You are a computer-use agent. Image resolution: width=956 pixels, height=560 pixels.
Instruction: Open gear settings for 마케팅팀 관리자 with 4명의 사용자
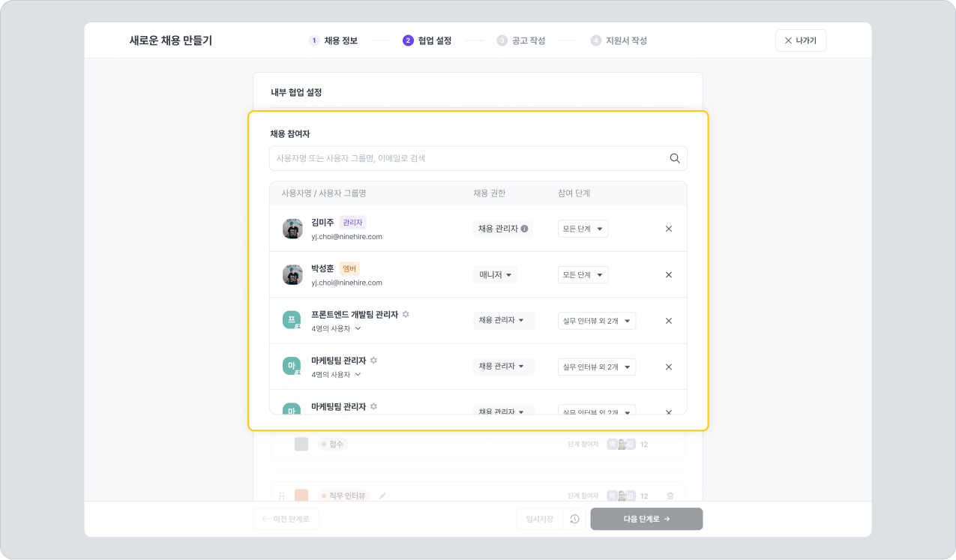coord(373,361)
